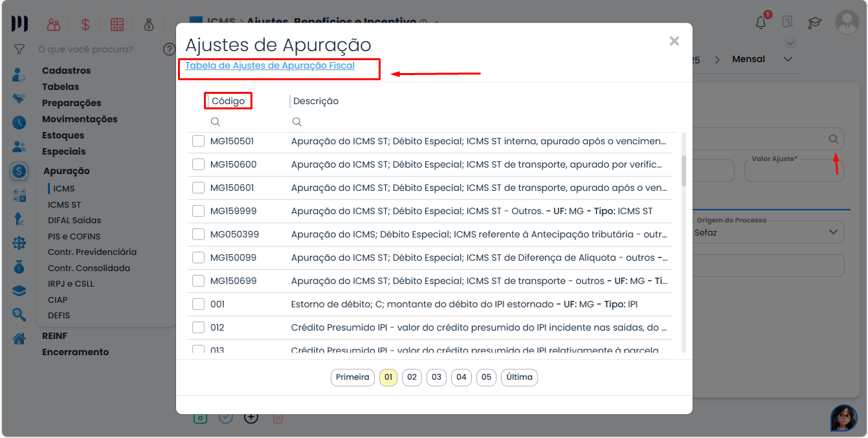Click the search icon under Código column
Viewport: 868px width, 438px height.
coord(216,122)
